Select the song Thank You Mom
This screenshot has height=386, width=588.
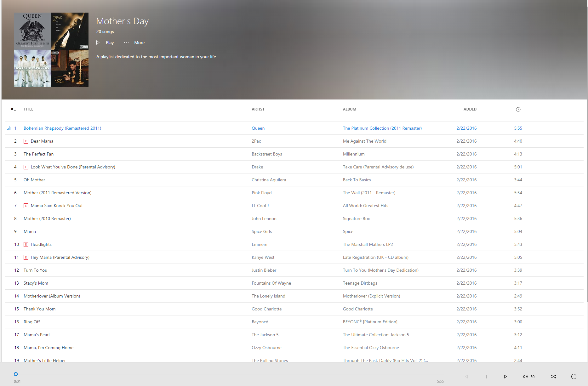click(x=39, y=309)
